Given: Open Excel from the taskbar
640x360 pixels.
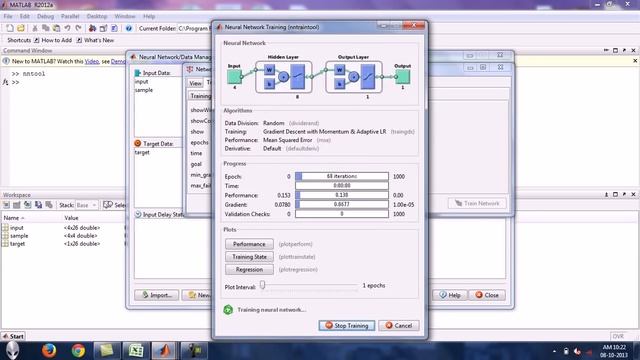Looking at the screenshot, I should 136,351.
